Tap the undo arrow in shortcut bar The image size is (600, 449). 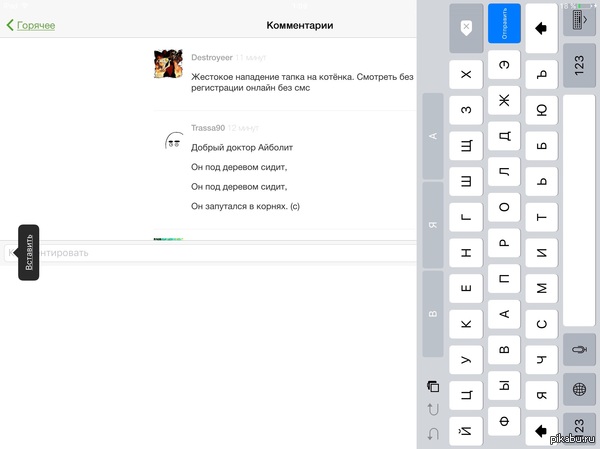click(x=433, y=433)
